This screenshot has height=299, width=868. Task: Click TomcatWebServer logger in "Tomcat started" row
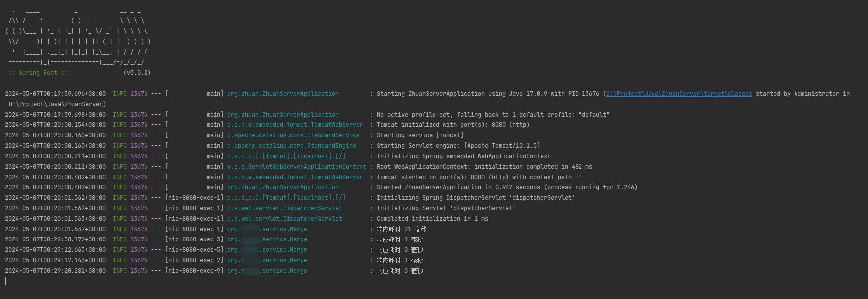295,177
